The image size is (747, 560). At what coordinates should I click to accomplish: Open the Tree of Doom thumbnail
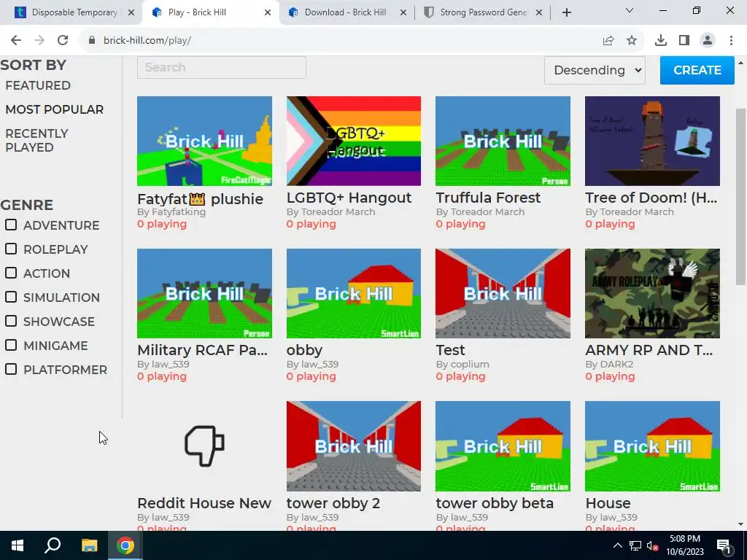652,141
